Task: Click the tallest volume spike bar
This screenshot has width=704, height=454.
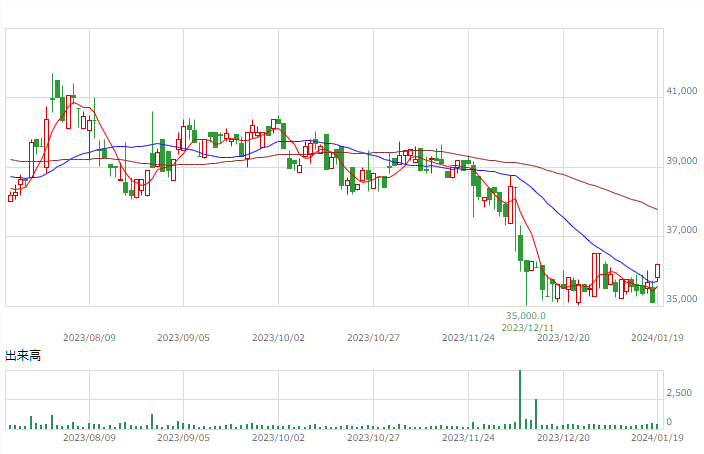Action: (x=520, y=400)
